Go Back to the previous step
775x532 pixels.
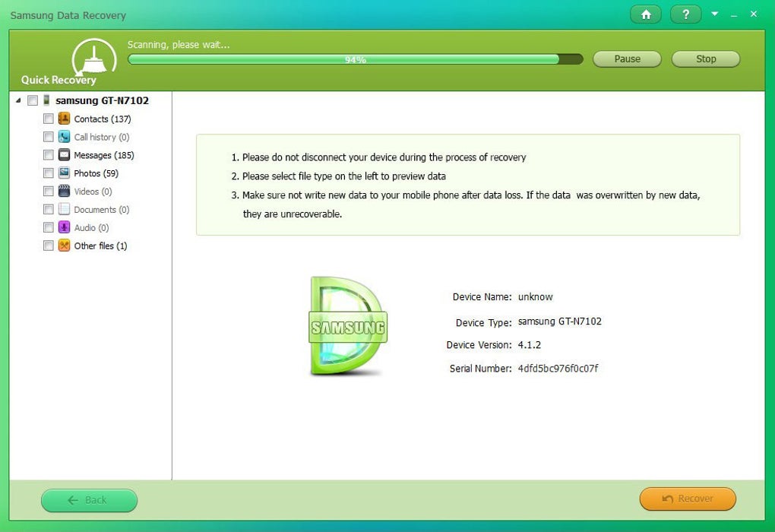pyautogui.click(x=90, y=500)
